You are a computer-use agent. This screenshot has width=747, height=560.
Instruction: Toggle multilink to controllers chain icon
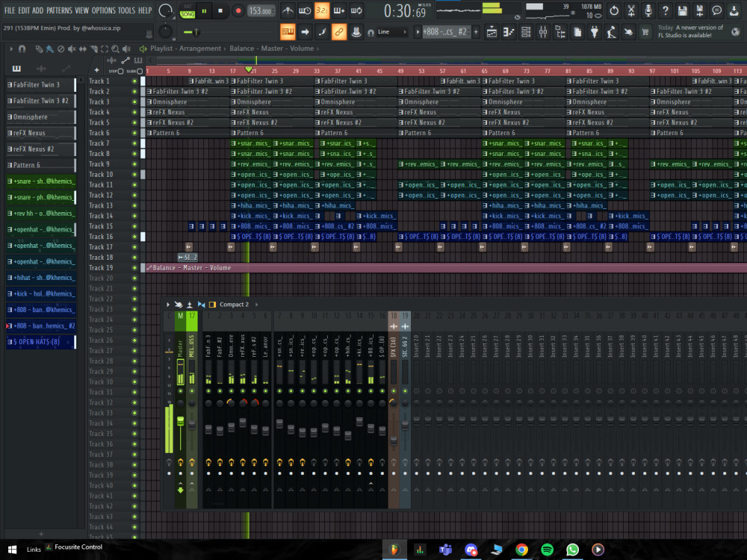[339, 32]
